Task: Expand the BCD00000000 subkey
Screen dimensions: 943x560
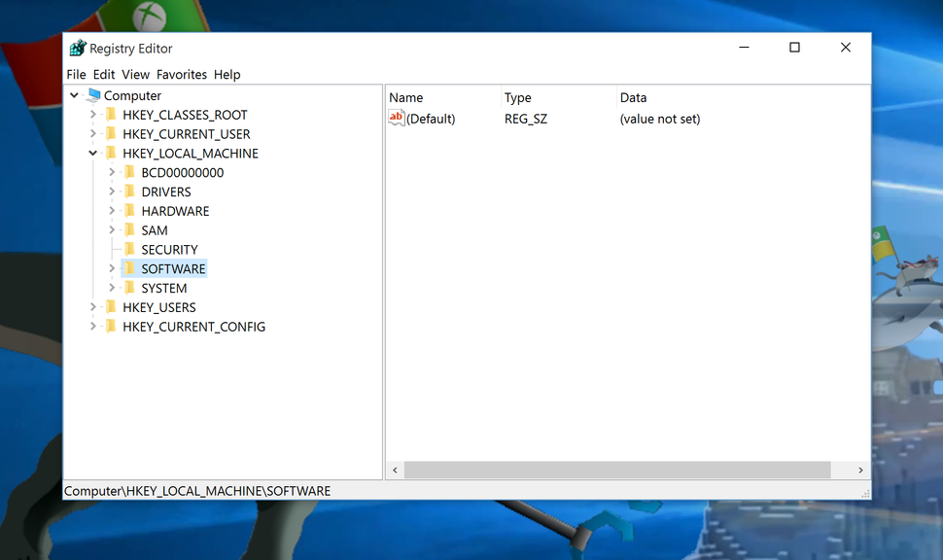Action: [112, 172]
